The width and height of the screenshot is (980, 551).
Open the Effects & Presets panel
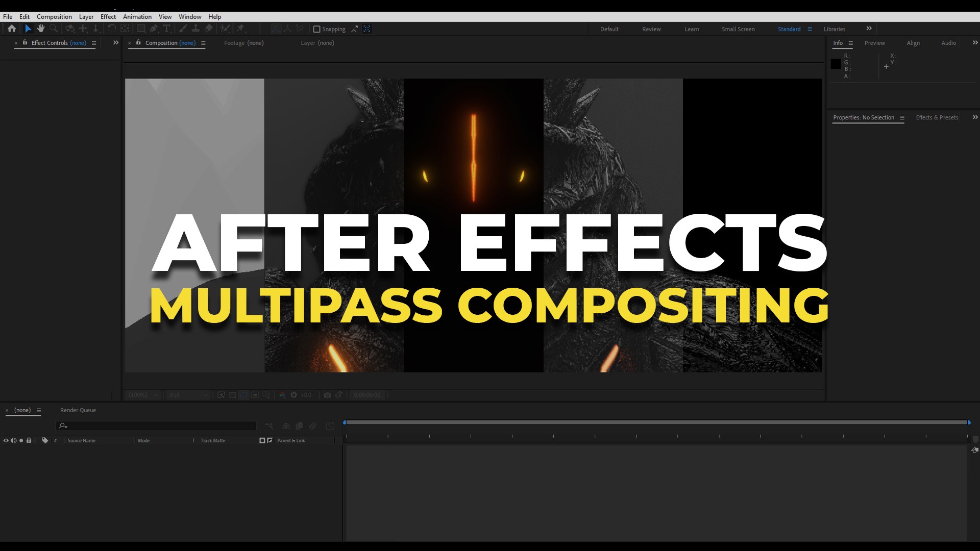(x=937, y=118)
